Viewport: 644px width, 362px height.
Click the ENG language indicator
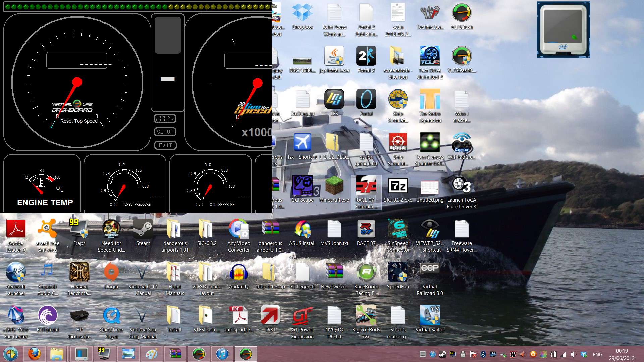coord(597,354)
